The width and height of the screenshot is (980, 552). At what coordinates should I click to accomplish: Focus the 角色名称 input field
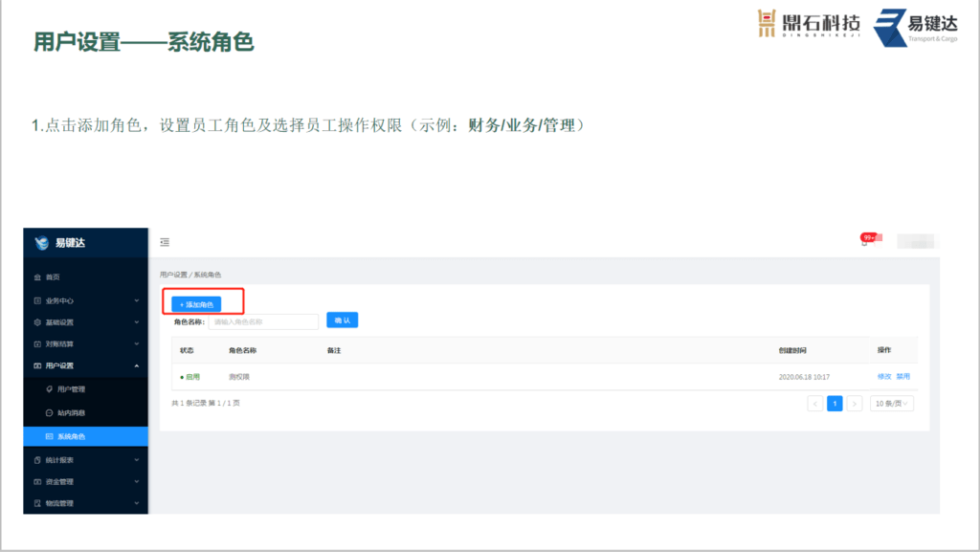pos(263,321)
